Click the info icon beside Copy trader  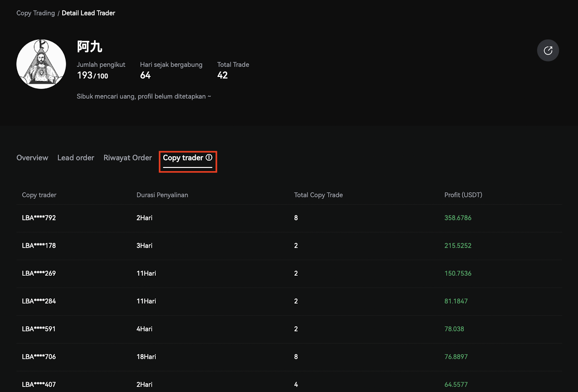(x=209, y=158)
